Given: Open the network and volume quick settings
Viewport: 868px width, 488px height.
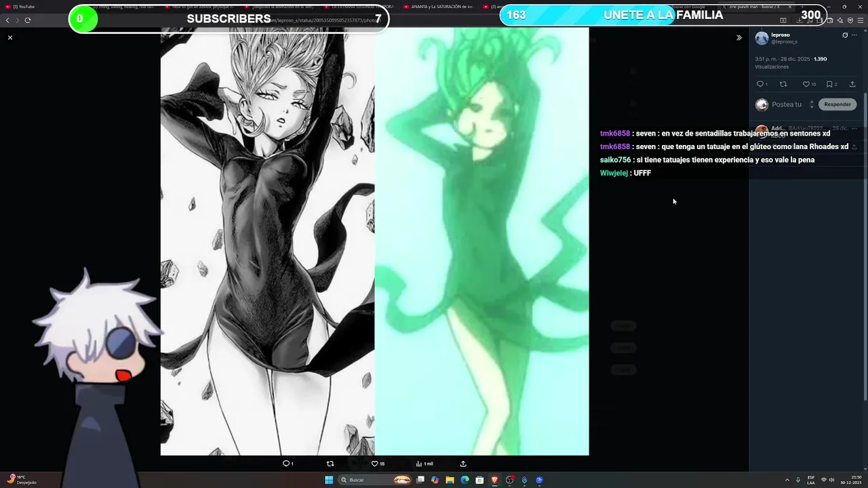Looking at the screenshot, I should [829, 480].
